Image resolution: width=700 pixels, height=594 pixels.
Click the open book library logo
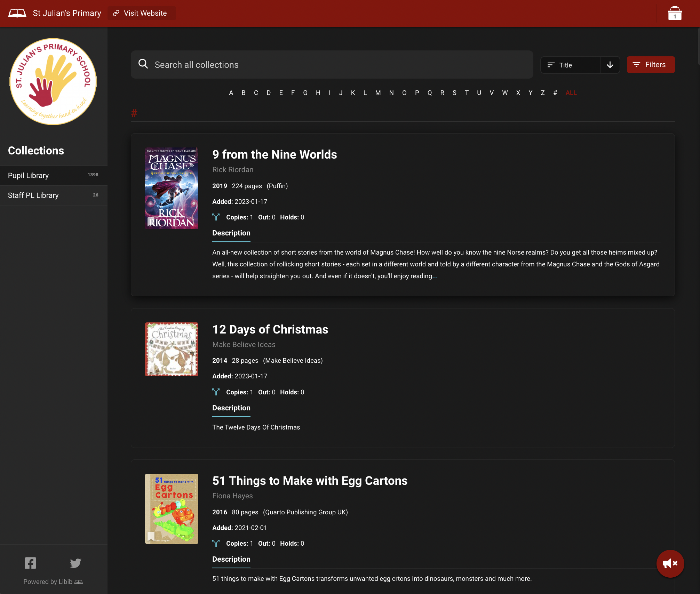coord(17,13)
